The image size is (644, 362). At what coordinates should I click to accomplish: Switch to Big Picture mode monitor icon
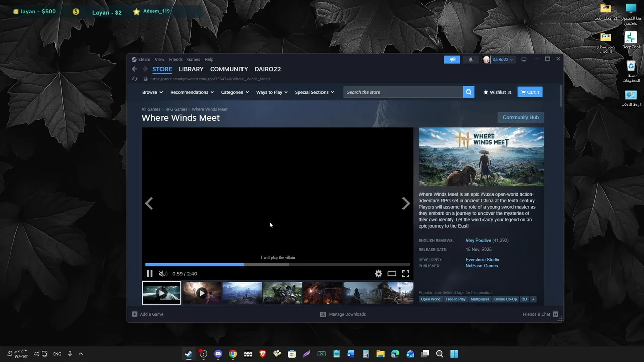(524, 59)
